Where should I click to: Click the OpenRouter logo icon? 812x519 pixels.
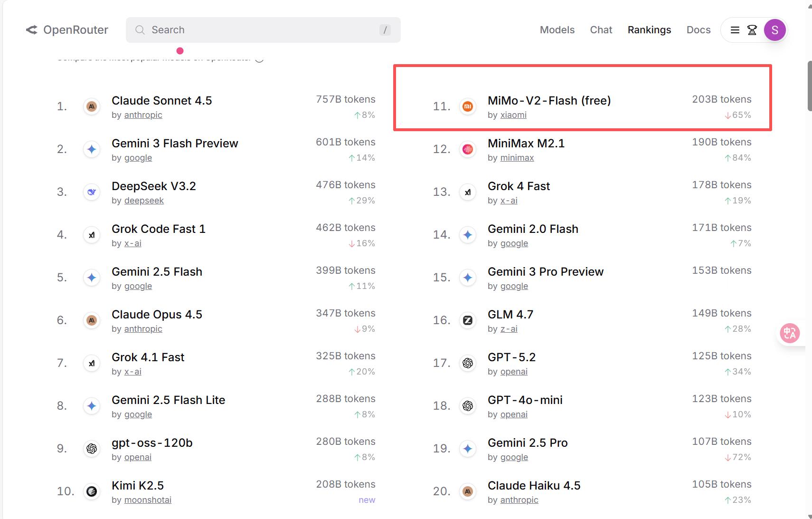32,30
